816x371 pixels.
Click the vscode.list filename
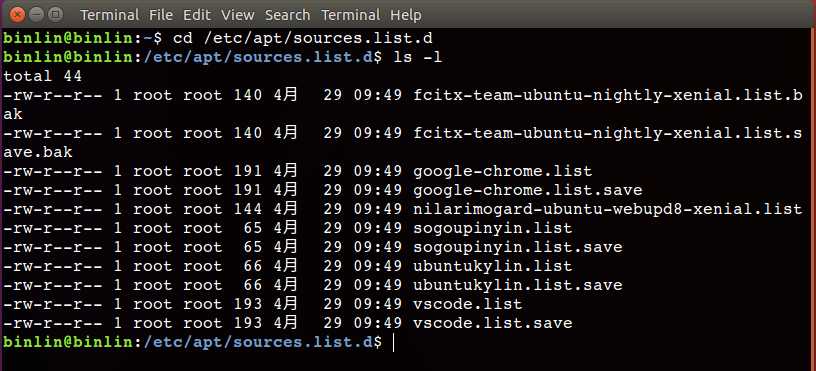coord(468,304)
